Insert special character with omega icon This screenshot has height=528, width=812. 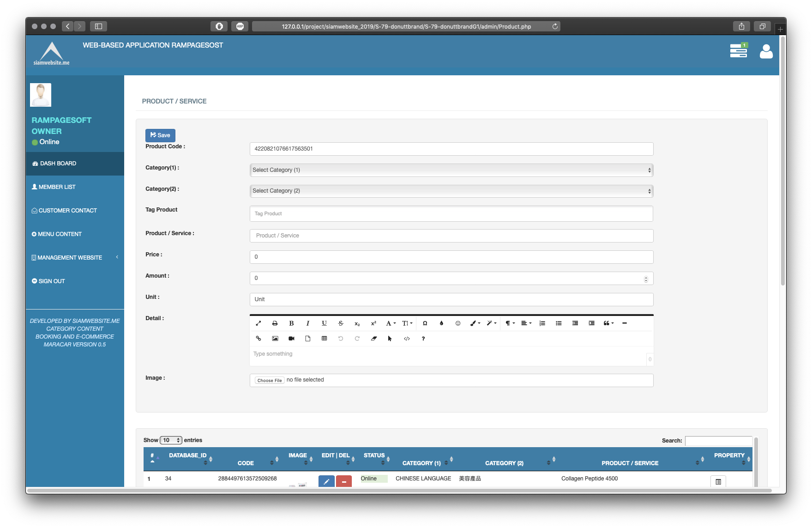click(x=425, y=323)
